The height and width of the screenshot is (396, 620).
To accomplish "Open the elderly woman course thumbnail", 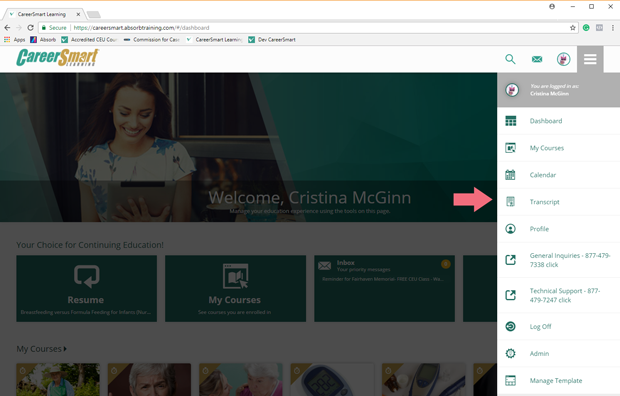I will tap(149, 379).
